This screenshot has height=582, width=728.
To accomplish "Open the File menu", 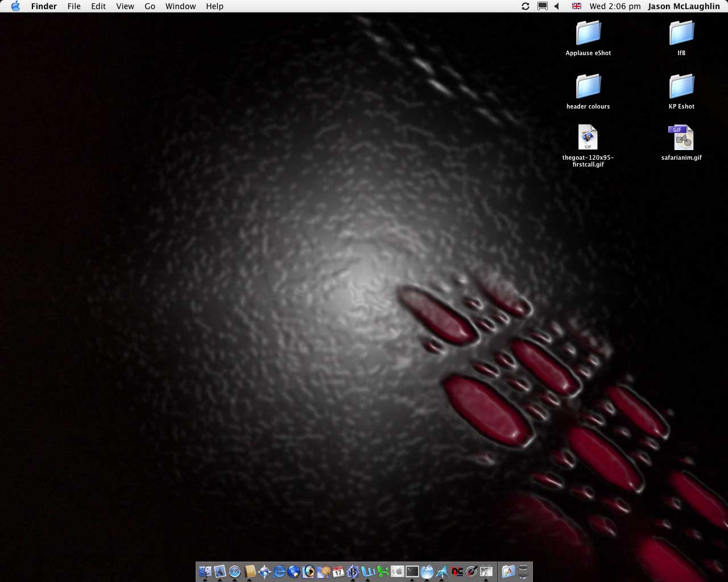I will [x=74, y=6].
